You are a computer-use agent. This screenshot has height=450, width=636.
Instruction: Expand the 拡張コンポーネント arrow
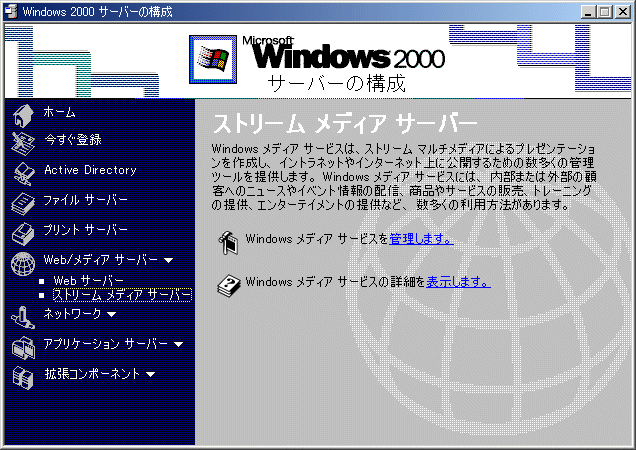pyautogui.click(x=150, y=375)
